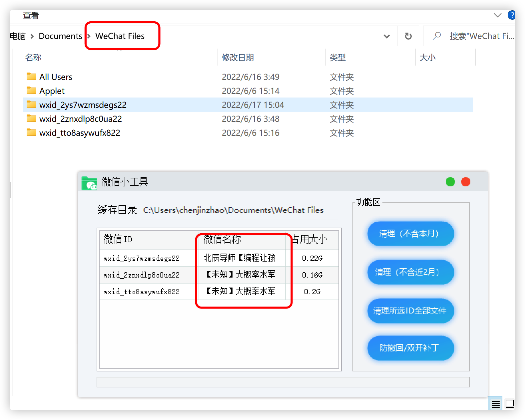The height and width of the screenshot is (420, 525).
Task: Click the Applet folder icon
Action: 31,91
